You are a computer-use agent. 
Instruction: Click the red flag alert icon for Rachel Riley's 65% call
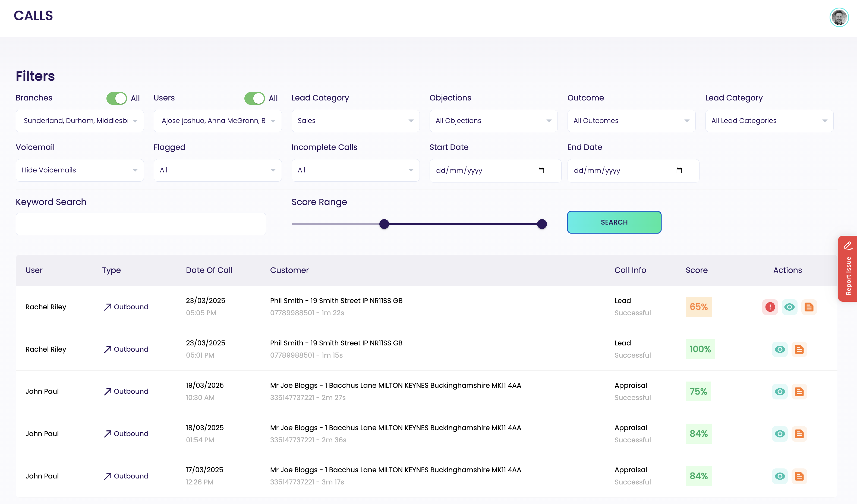770,307
